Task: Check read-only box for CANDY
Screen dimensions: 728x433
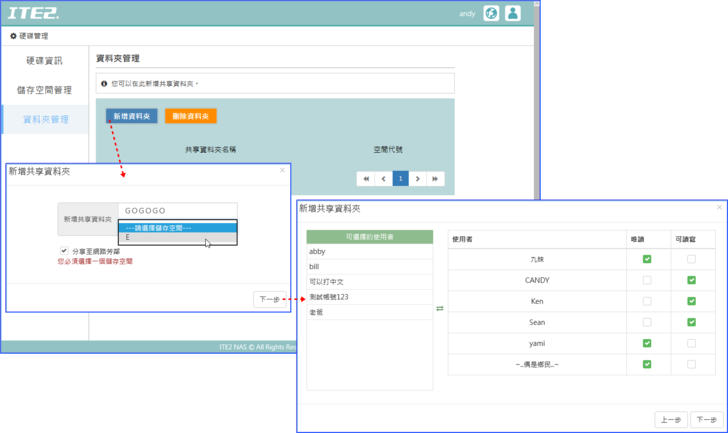Action: click(647, 280)
